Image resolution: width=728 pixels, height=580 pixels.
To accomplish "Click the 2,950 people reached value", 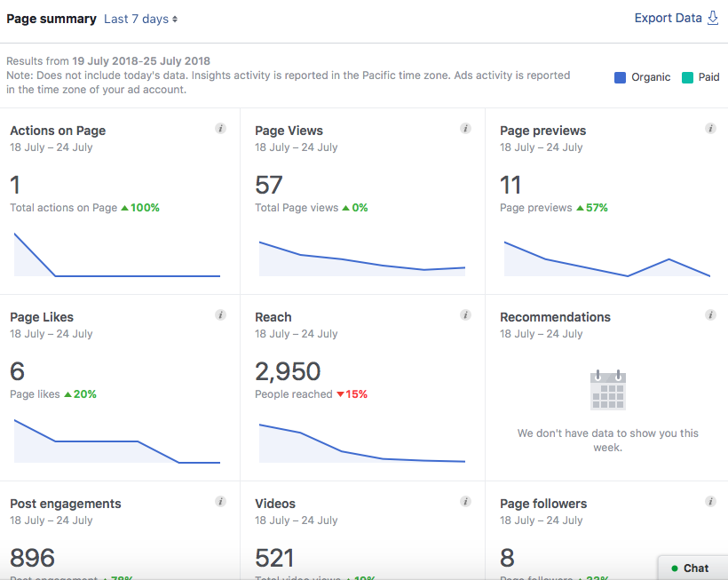I will [288, 371].
